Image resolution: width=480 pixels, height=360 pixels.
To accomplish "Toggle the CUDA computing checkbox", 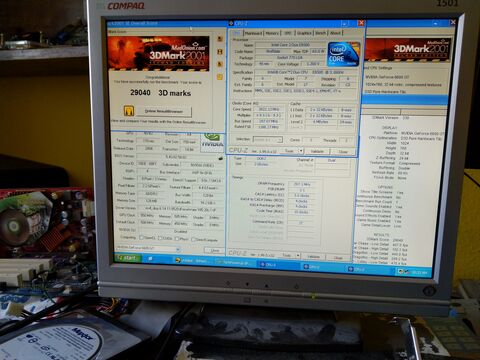I will coord(160,238).
